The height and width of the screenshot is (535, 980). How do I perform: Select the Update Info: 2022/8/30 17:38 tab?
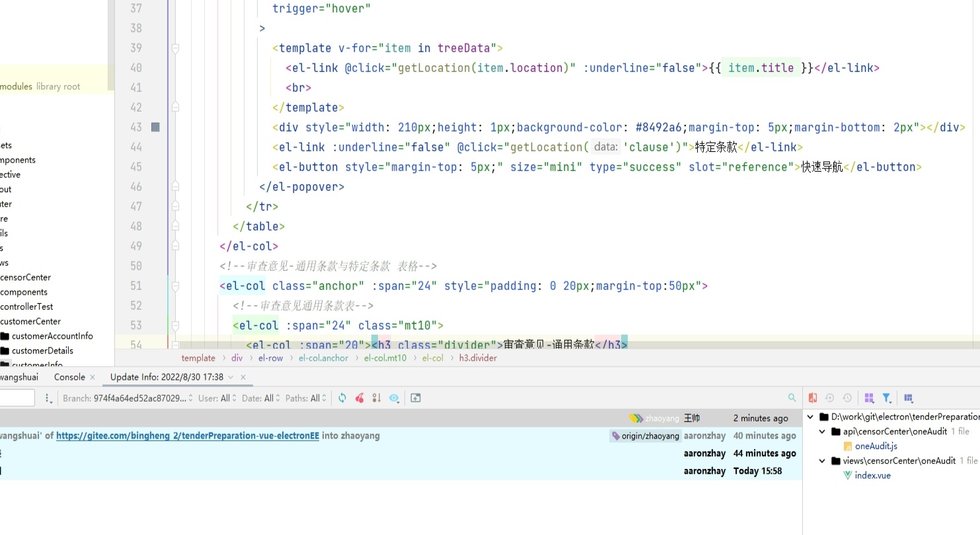coord(167,377)
